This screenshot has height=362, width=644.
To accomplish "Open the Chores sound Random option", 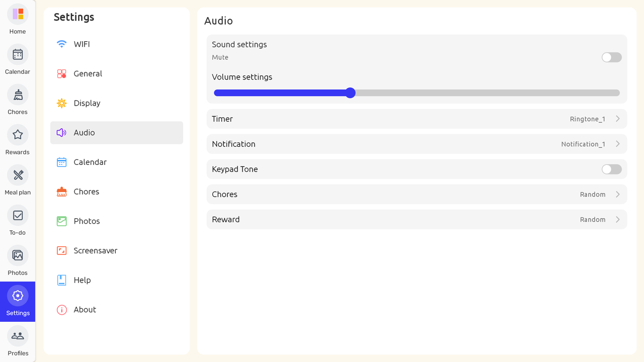I will [593, 195].
